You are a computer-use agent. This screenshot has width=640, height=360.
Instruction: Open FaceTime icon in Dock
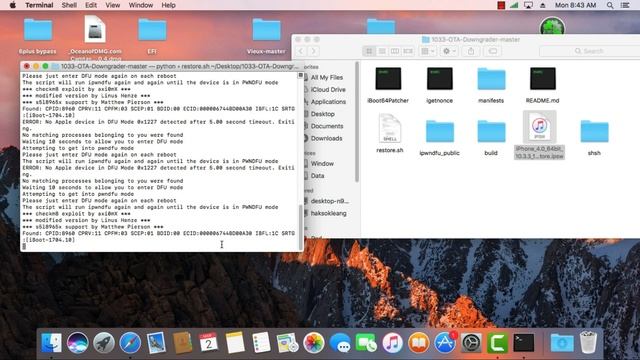click(x=366, y=342)
